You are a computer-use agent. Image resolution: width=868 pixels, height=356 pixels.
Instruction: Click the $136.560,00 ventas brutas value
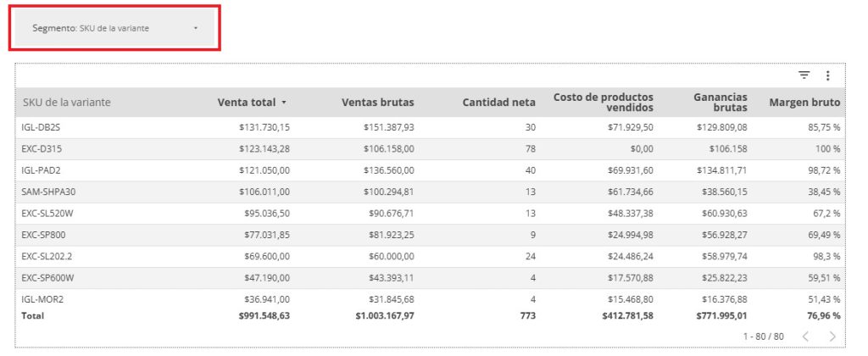coord(388,170)
